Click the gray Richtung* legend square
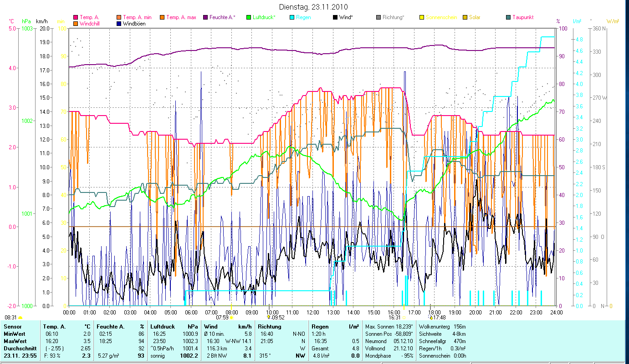 click(378, 17)
